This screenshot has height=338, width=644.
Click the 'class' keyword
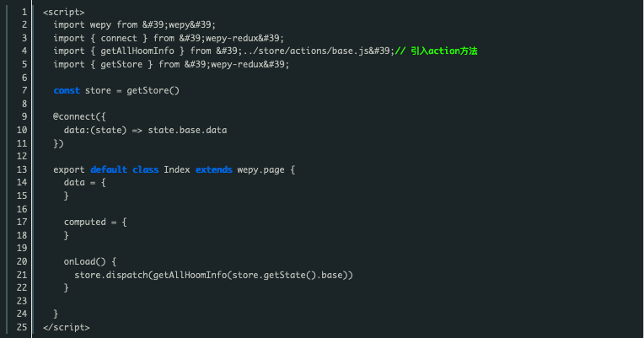[145, 169]
